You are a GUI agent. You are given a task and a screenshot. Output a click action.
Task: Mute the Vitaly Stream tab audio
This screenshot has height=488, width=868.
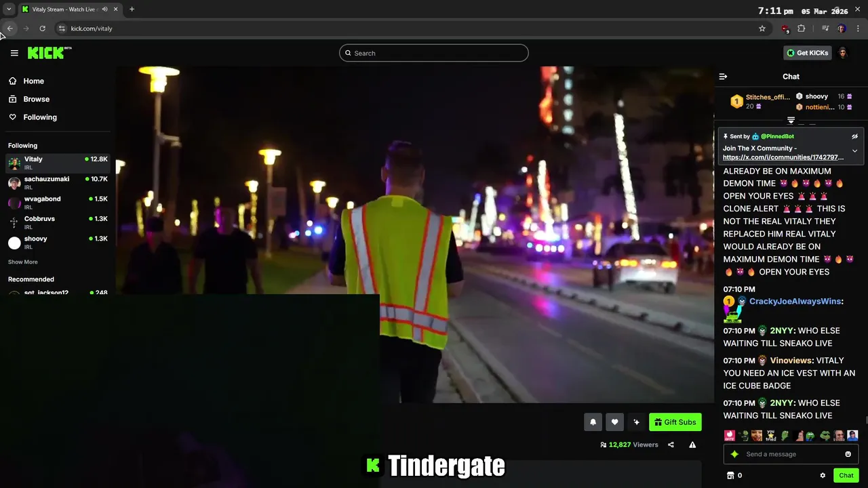[104, 9]
